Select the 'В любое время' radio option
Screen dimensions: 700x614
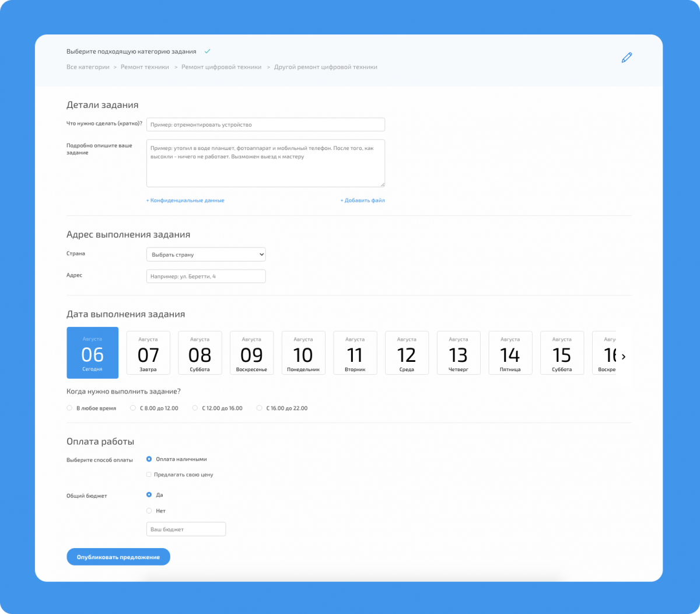click(x=69, y=408)
